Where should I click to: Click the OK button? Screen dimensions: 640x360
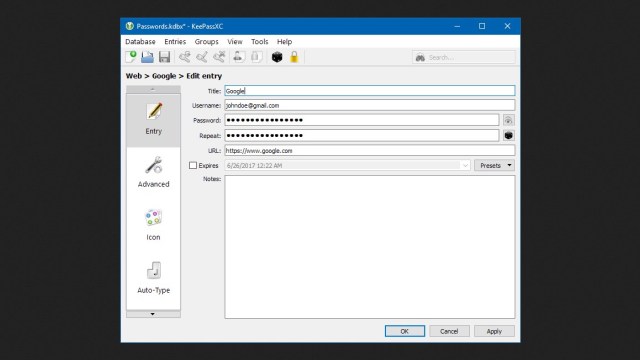[404, 331]
